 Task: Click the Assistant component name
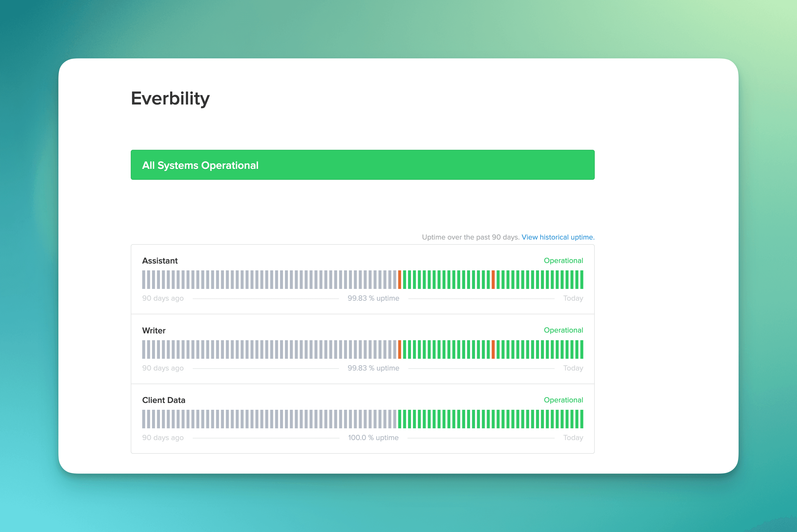159,261
